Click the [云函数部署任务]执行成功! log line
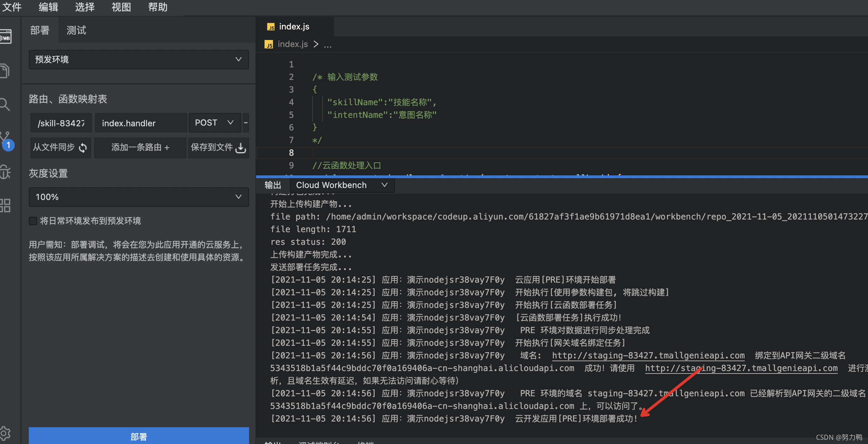 click(x=568, y=318)
